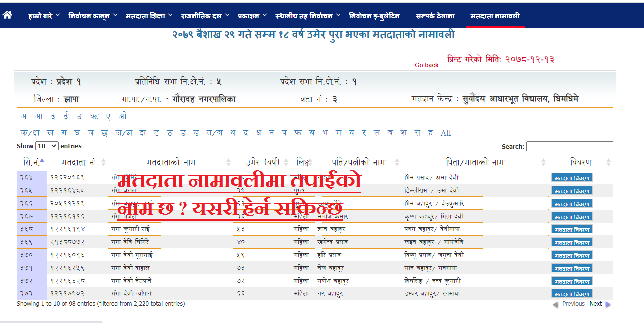The width and height of the screenshot is (644, 323).
Task: Filter names by letter अ
Action: 24,116
